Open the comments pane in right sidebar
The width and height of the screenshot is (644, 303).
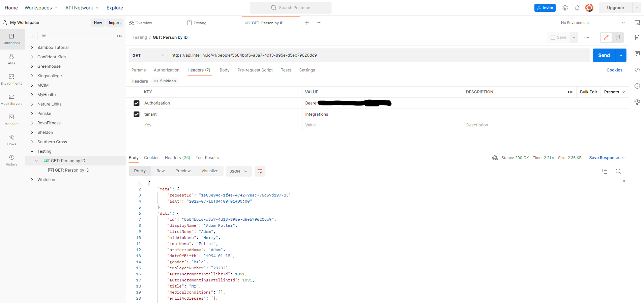pos(637,54)
